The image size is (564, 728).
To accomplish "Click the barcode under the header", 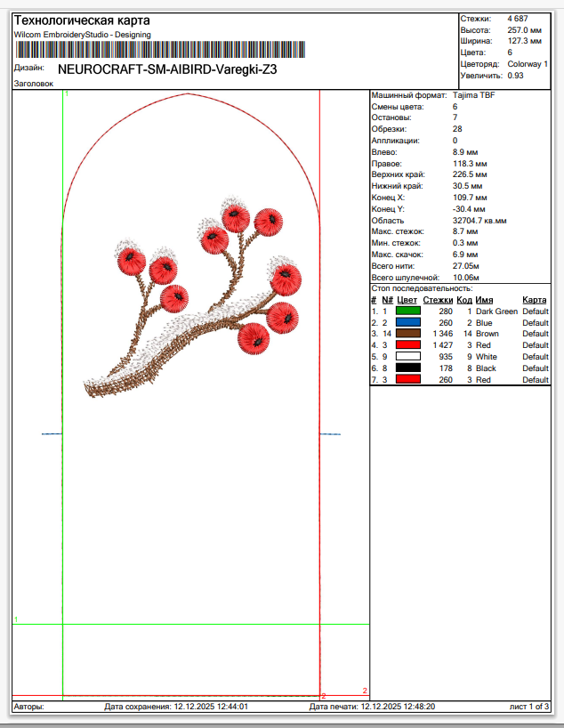I will pyautogui.click(x=158, y=50).
